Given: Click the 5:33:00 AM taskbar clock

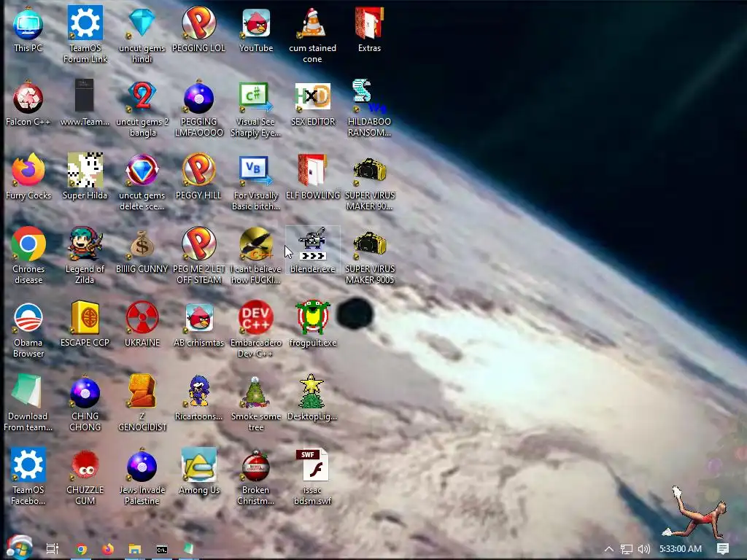Looking at the screenshot, I should point(681,549).
